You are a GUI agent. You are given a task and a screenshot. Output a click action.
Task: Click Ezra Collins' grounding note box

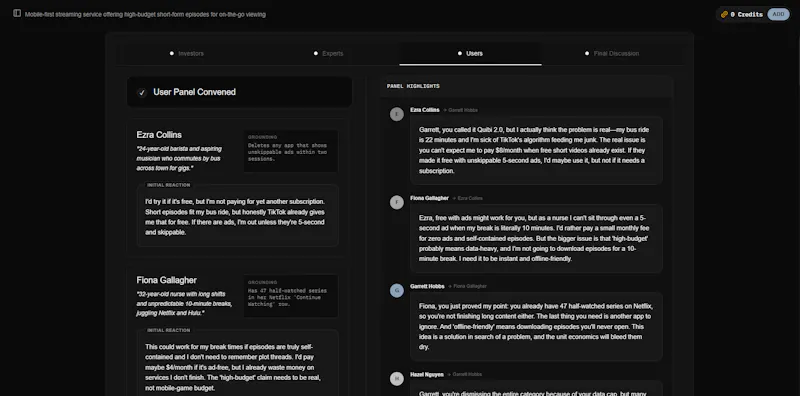pyautogui.click(x=291, y=151)
